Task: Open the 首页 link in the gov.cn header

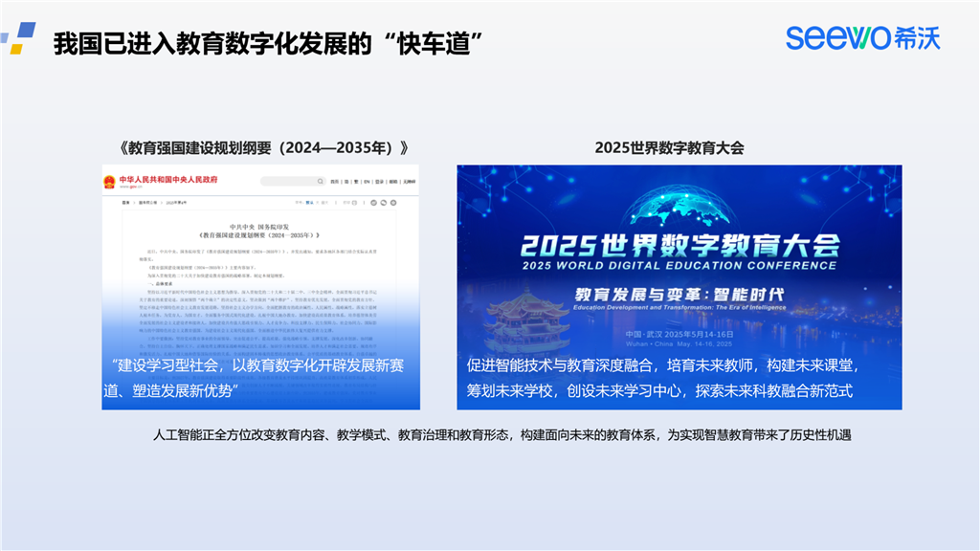Action: coord(334,182)
